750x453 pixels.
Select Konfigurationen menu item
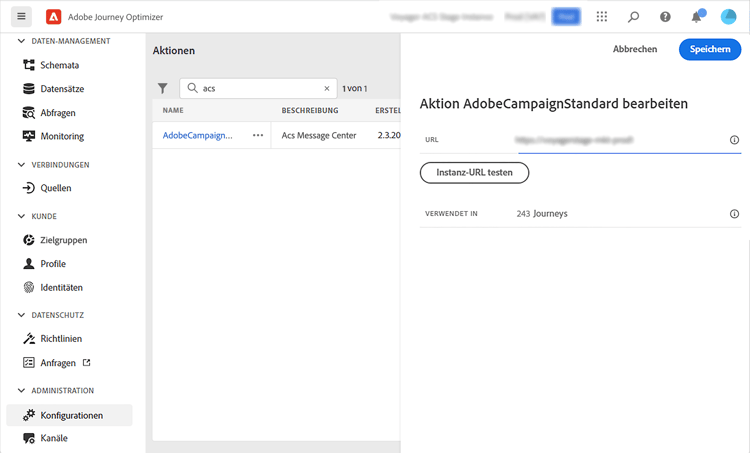click(x=69, y=415)
